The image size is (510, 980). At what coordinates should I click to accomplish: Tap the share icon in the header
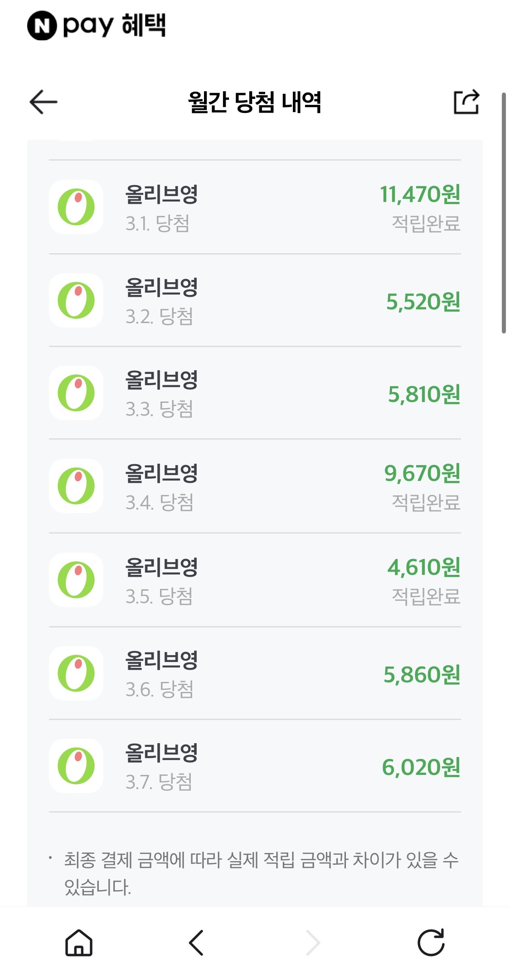coord(466,102)
